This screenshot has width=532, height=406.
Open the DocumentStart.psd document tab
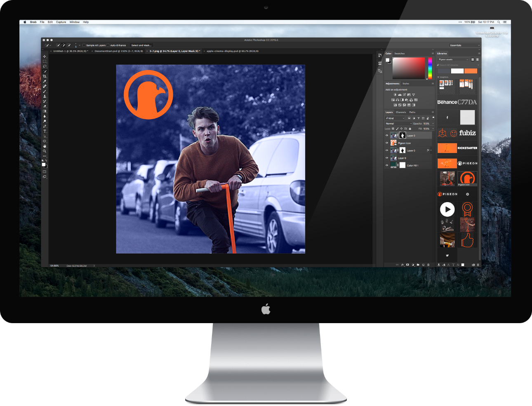119,51
